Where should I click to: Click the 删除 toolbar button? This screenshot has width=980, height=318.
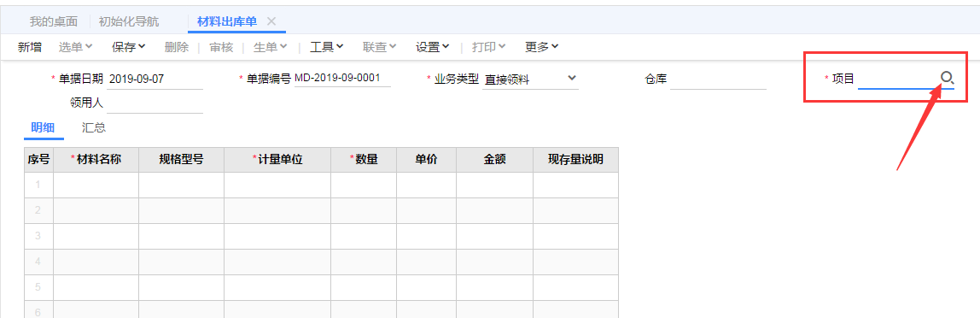[176, 47]
